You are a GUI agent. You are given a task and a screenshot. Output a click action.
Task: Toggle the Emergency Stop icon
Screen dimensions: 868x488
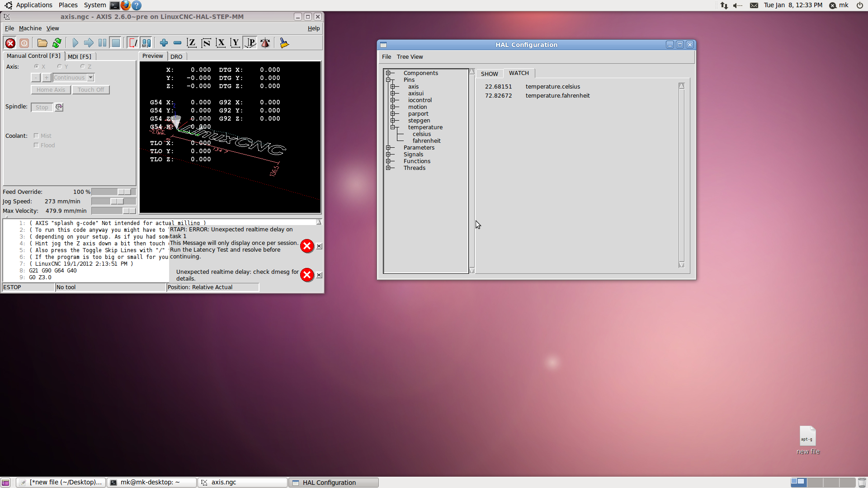point(10,43)
